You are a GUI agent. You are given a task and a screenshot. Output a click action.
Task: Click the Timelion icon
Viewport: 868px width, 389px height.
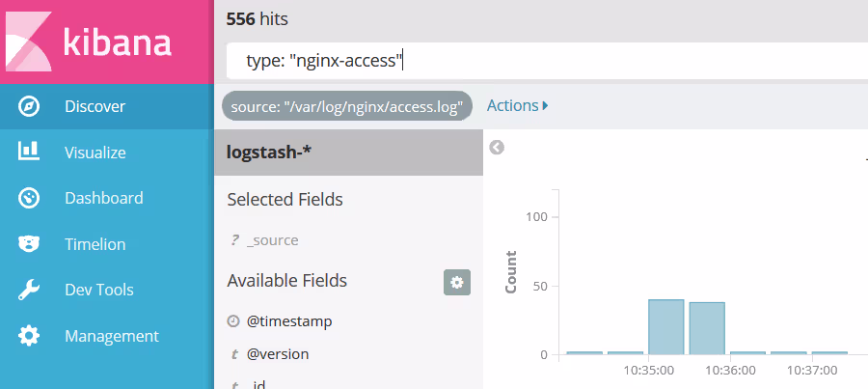[29, 244]
